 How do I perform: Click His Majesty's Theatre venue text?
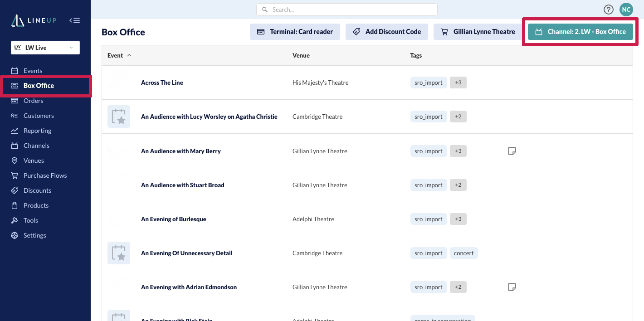pos(321,83)
